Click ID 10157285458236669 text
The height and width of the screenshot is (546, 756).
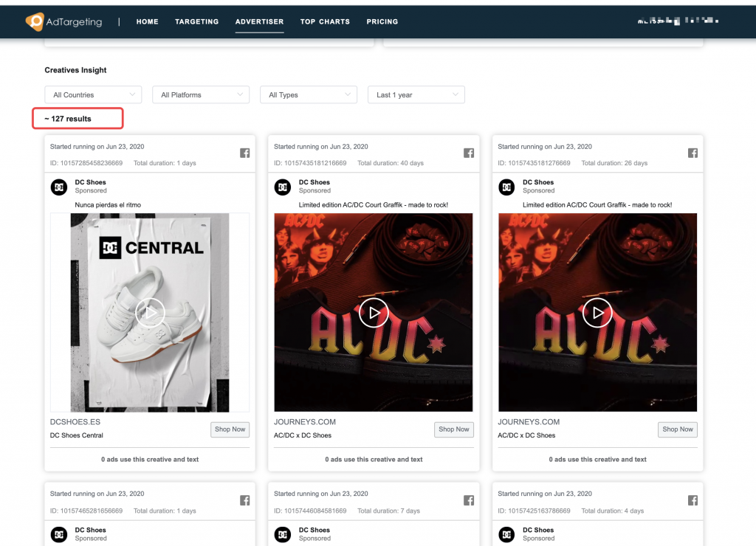86,163
